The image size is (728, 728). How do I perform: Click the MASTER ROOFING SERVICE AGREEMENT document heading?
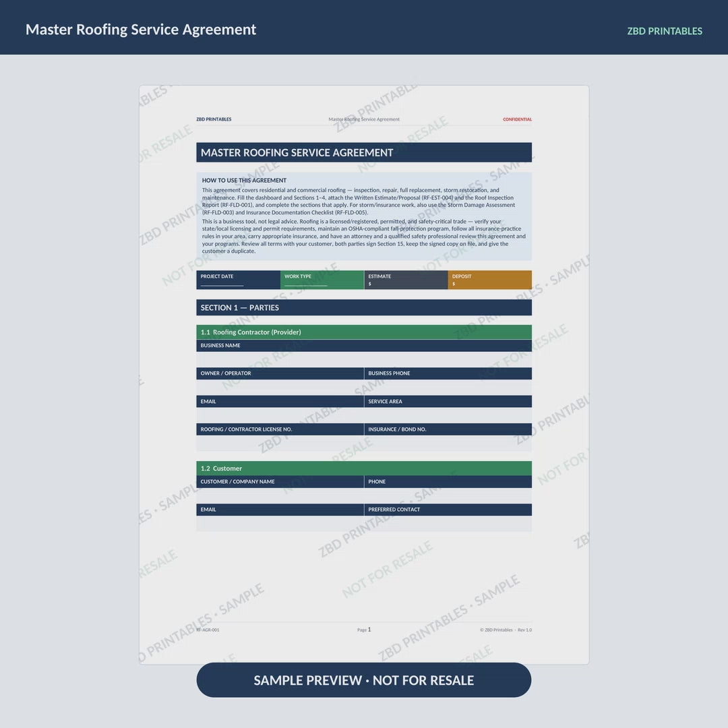[364, 152]
